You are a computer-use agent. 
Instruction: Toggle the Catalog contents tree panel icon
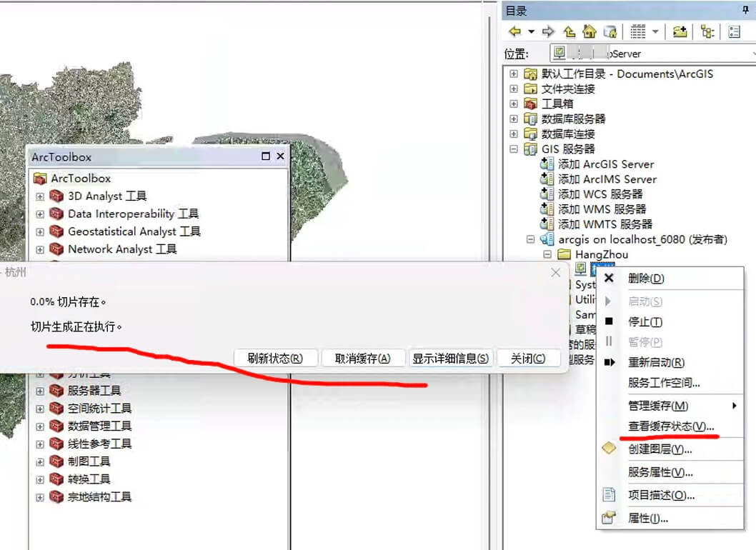[707, 32]
